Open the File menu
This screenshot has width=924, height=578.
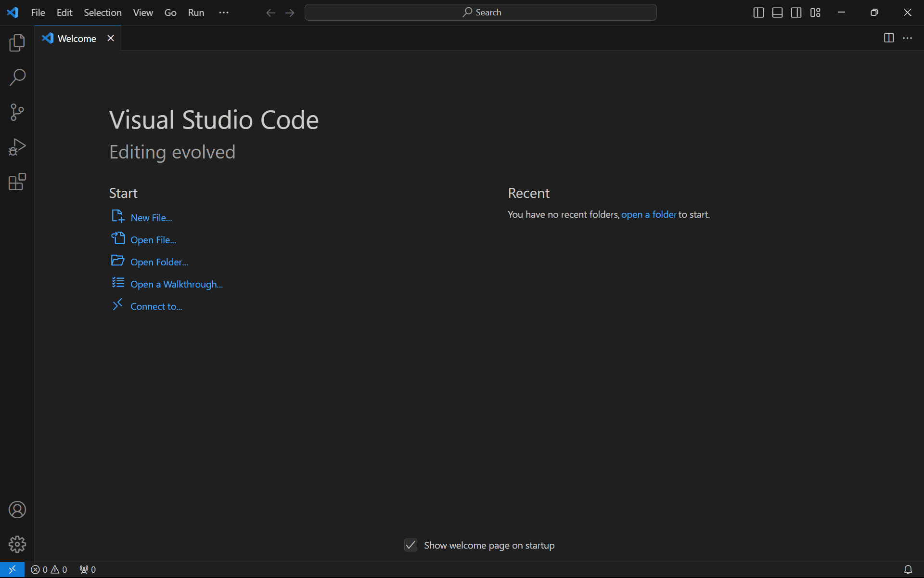(x=38, y=13)
